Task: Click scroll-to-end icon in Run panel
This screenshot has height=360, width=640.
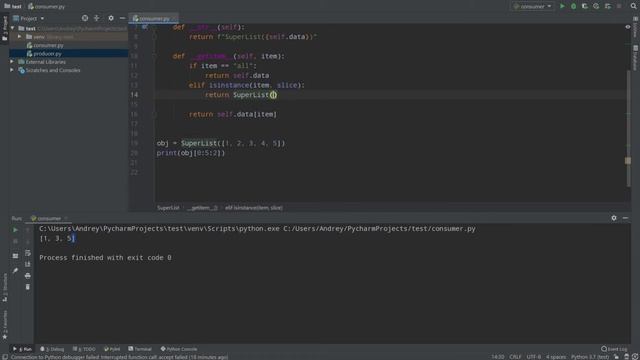Action: pos(27,264)
